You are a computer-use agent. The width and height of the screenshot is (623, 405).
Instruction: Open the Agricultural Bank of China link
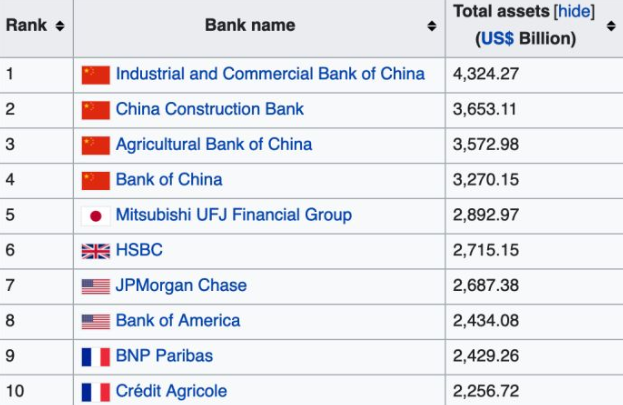(213, 145)
